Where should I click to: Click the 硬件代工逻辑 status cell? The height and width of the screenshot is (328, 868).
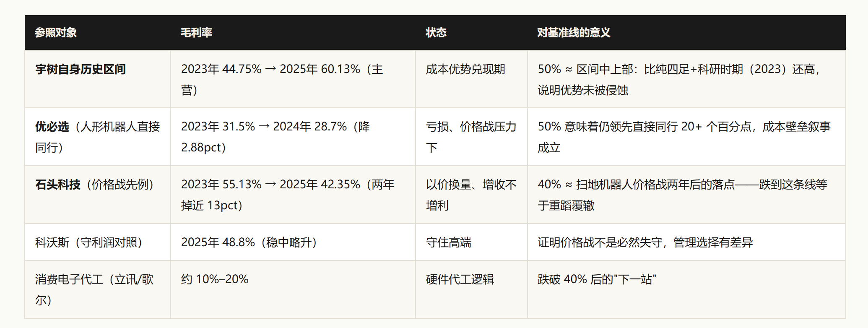pos(471,289)
